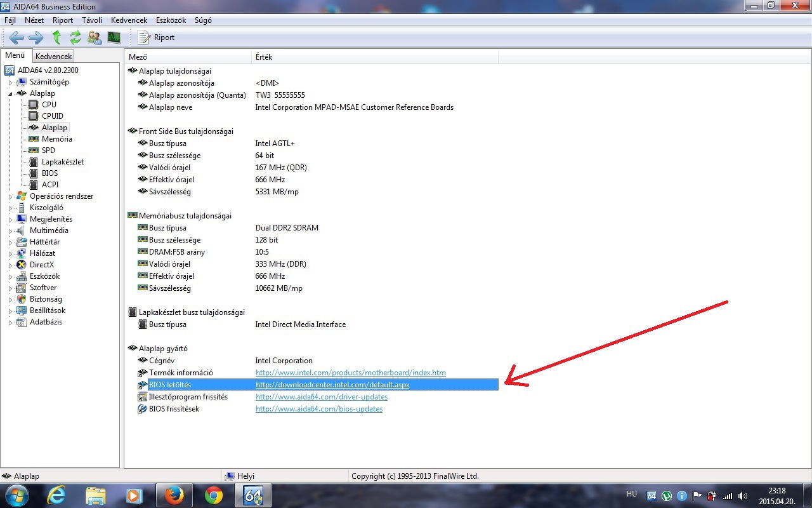Image resolution: width=812 pixels, height=508 pixels.
Task: Launch Internet Explorer from the taskbar
Action: pos(56,495)
